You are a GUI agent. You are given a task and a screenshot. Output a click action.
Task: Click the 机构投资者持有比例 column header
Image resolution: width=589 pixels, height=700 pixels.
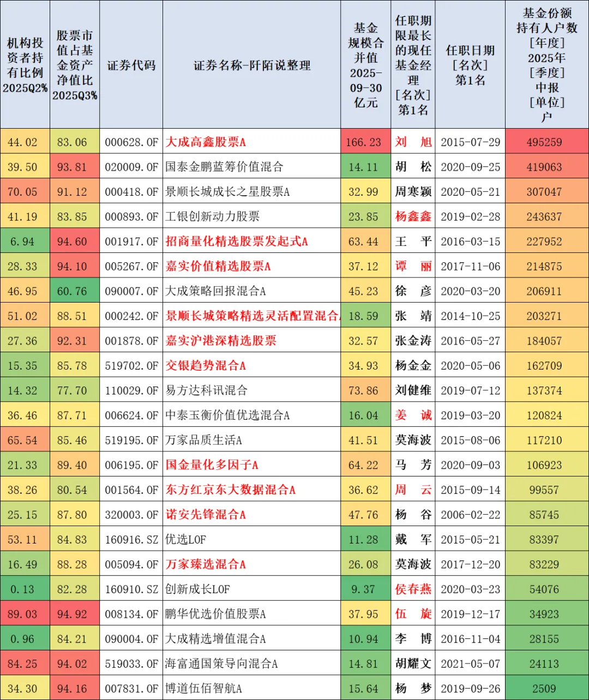[25, 65]
